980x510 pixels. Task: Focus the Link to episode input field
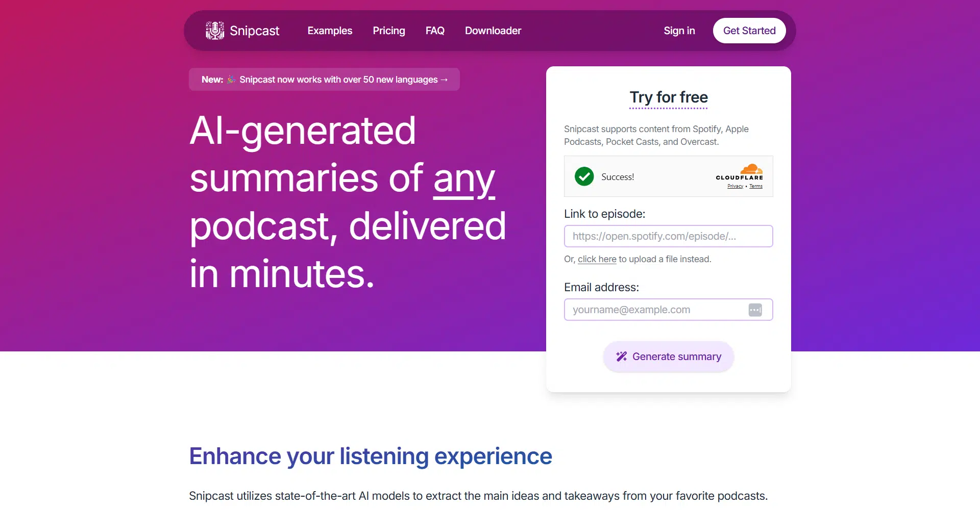pyautogui.click(x=668, y=236)
